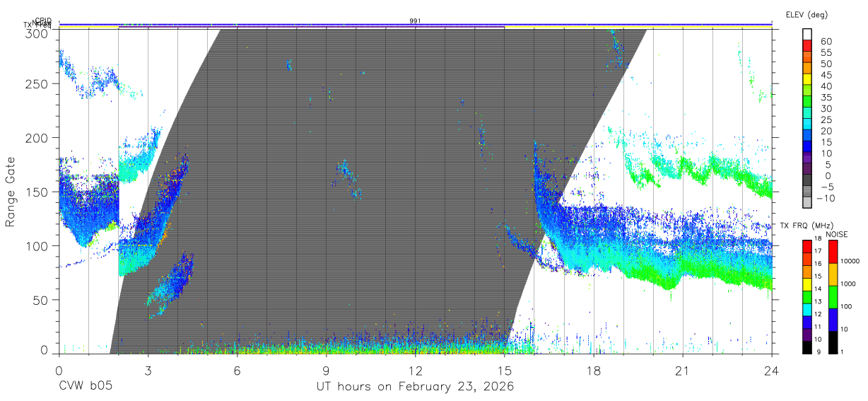Click the red TX FRQ segment between 18 and 17

click(807, 246)
